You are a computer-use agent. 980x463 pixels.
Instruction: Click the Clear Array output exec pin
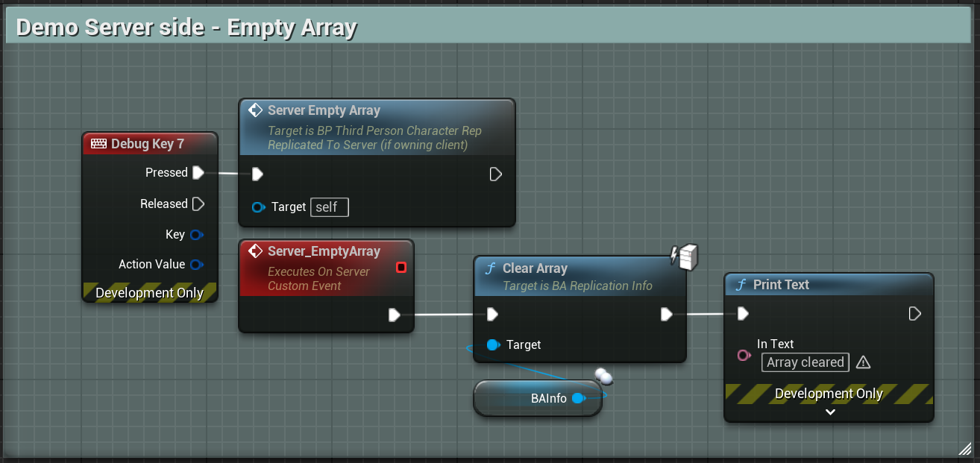[667, 315]
